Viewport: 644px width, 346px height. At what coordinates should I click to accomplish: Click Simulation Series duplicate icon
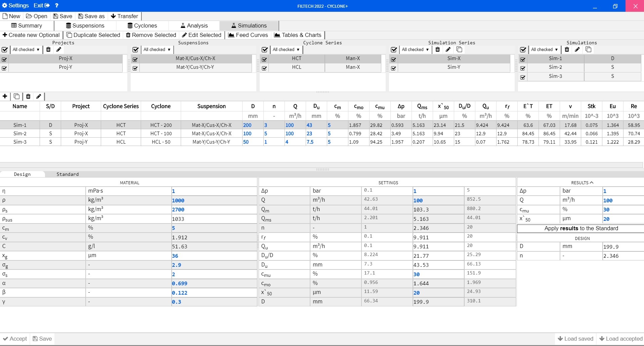(459, 50)
